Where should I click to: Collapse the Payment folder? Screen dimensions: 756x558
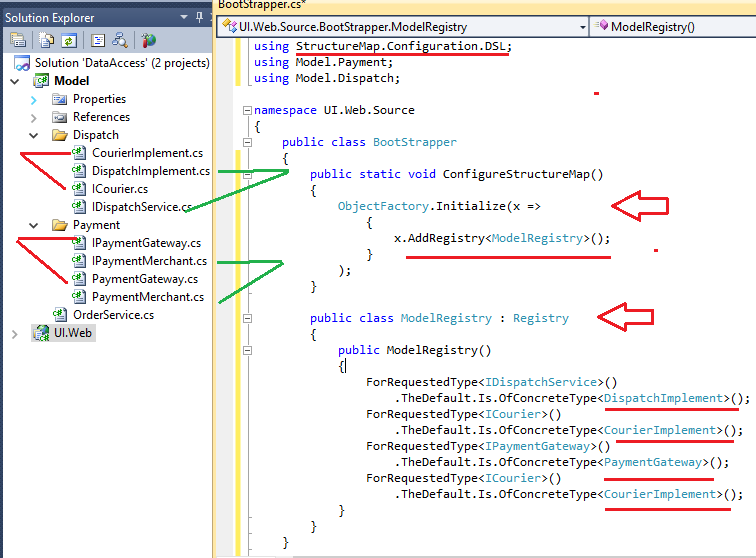[33, 225]
